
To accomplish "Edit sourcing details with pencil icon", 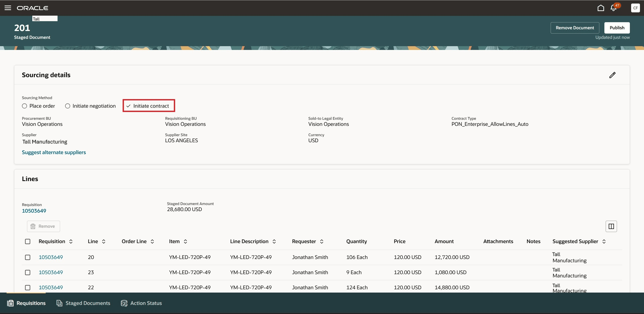I will [x=612, y=75].
